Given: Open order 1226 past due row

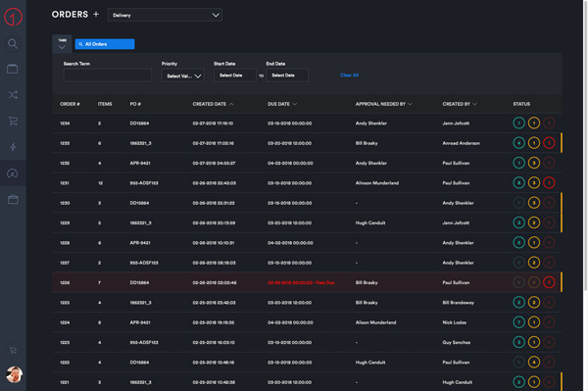Looking at the screenshot, I should click(307, 282).
